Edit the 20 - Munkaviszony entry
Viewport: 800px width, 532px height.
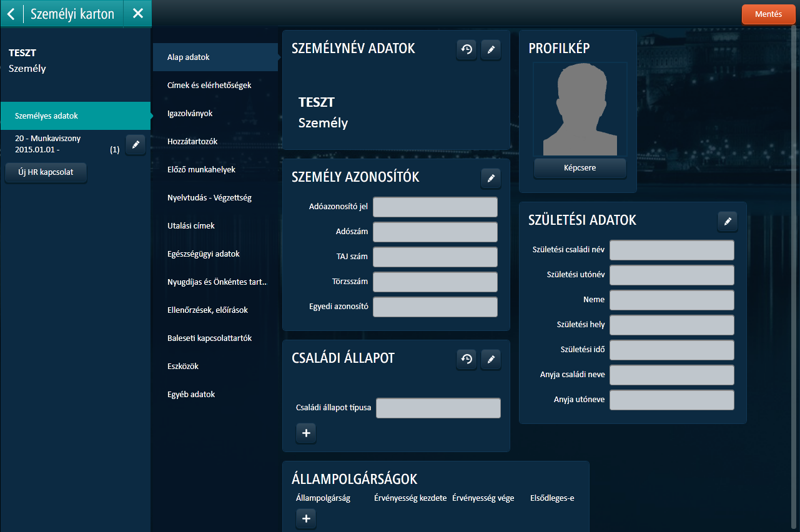click(136, 144)
